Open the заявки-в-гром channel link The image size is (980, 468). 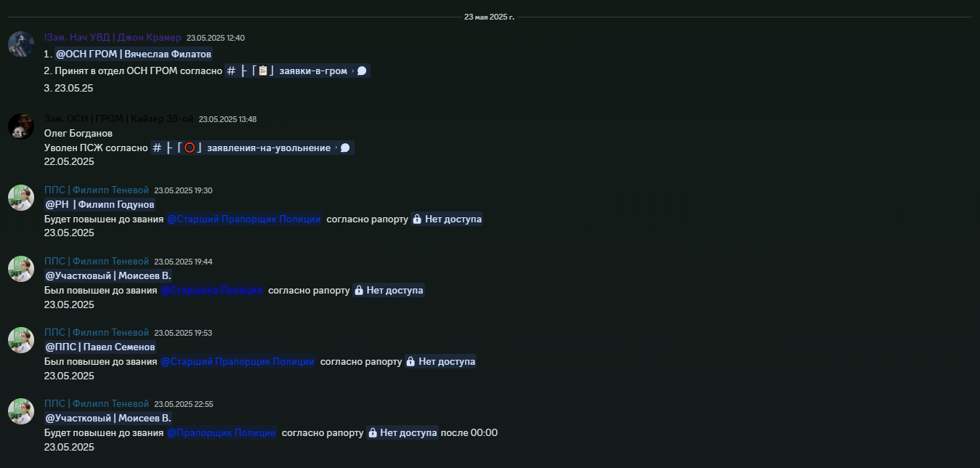[297, 70]
